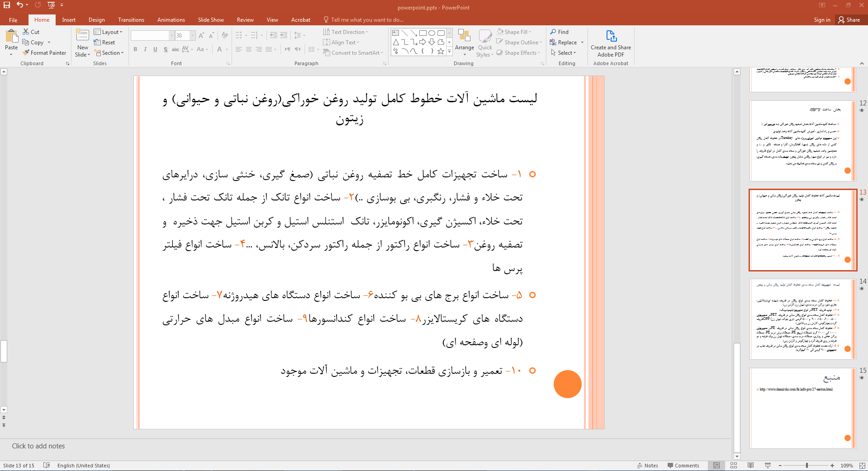The height and width of the screenshot is (471, 868).
Task: Open Slide Sorter view in status bar
Action: (734, 466)
